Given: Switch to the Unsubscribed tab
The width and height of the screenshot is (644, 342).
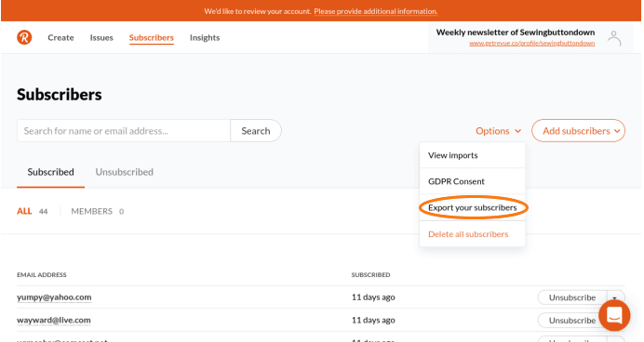Looking at the screenshot, I should [125, 172].
